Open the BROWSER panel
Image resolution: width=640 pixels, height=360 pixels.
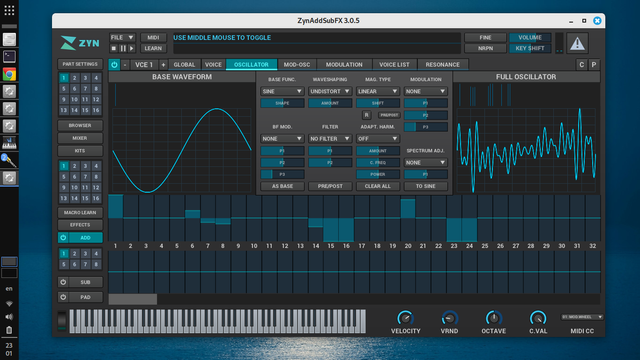point(80,126)
